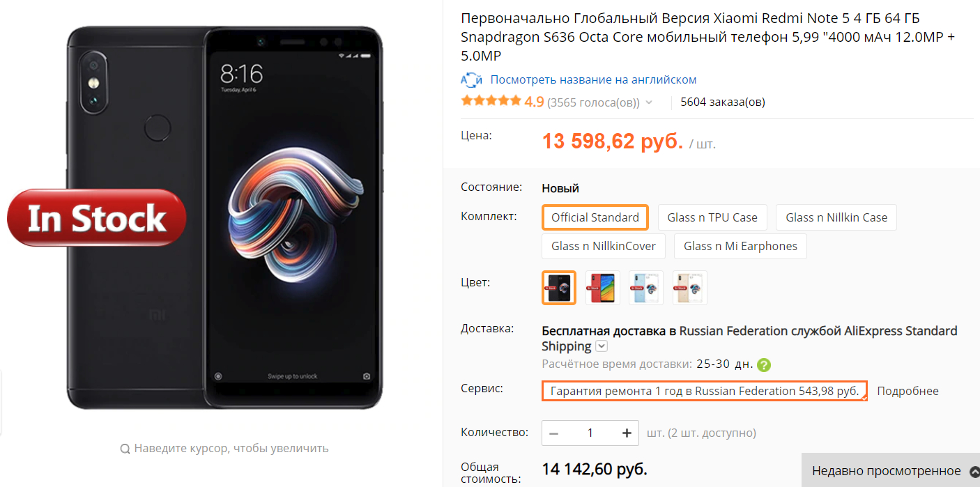Click the magnifier icon under the product image
This screenshot has height=487, width=980.
[x=125, y=449]
